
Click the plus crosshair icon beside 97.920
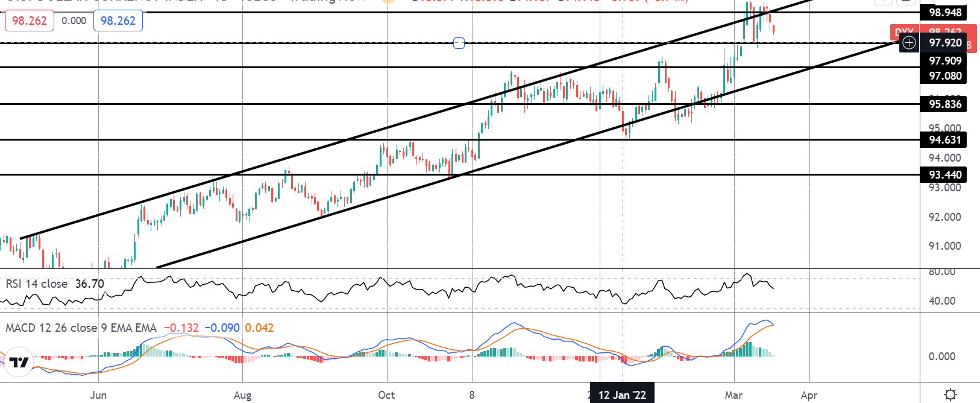(x=909, y=43)
